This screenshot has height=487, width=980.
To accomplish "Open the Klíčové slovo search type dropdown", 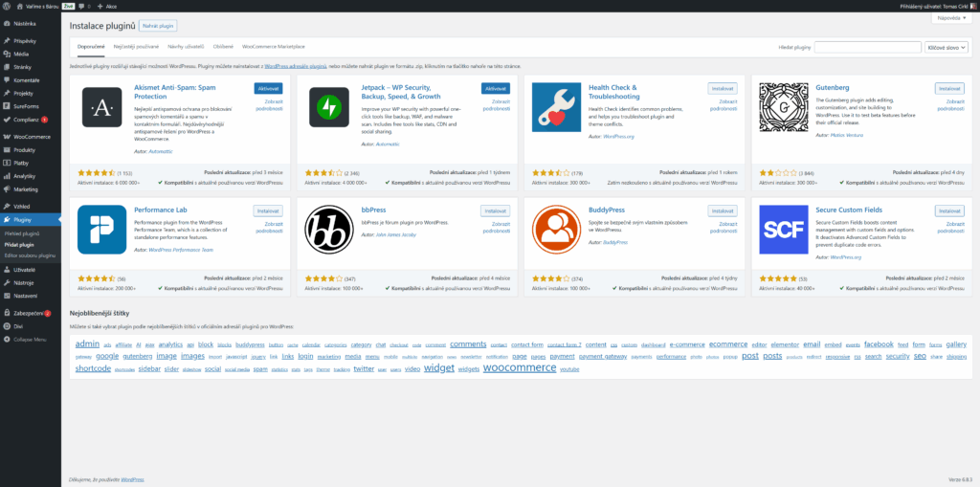I will pyautogui.click(x=947, y=47).
